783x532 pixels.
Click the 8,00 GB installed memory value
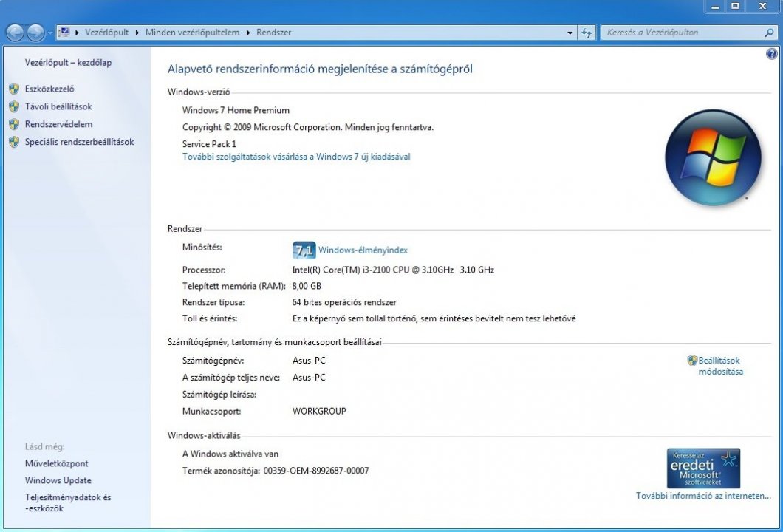[307, 286]
